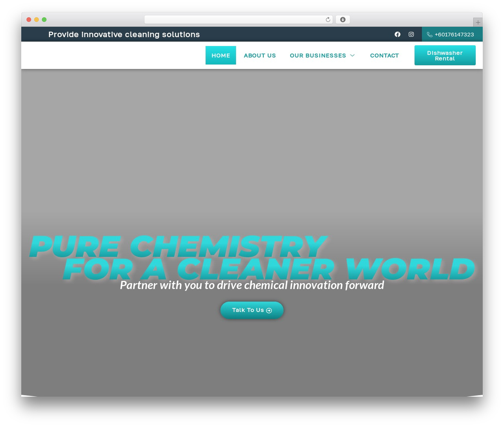Open a new browser tab with plus
Screen dimensions: 504x427
(478, 22)
